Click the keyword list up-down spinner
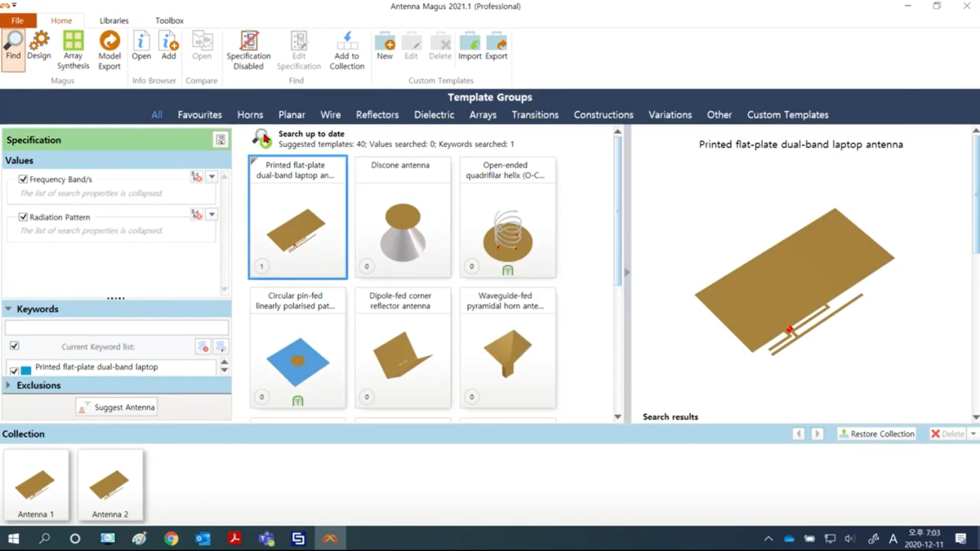Screen dimensions: 980x551 pyautogui.click(x=225, y=367)
